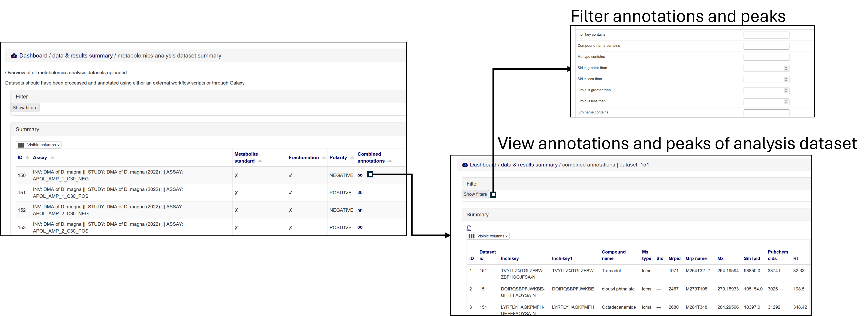Viewport: 868px width, 316px height.
Task: Click Pubchem cid 33741 cell
Action: pos(774,271)
